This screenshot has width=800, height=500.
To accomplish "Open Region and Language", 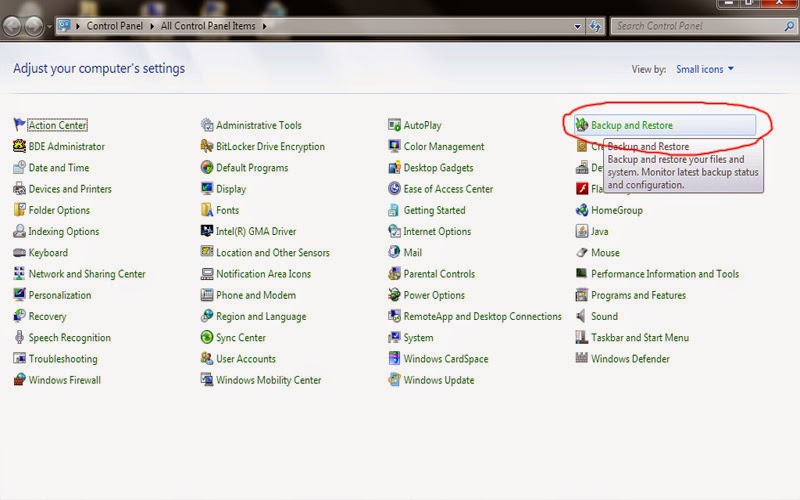I will pos(261,316).
